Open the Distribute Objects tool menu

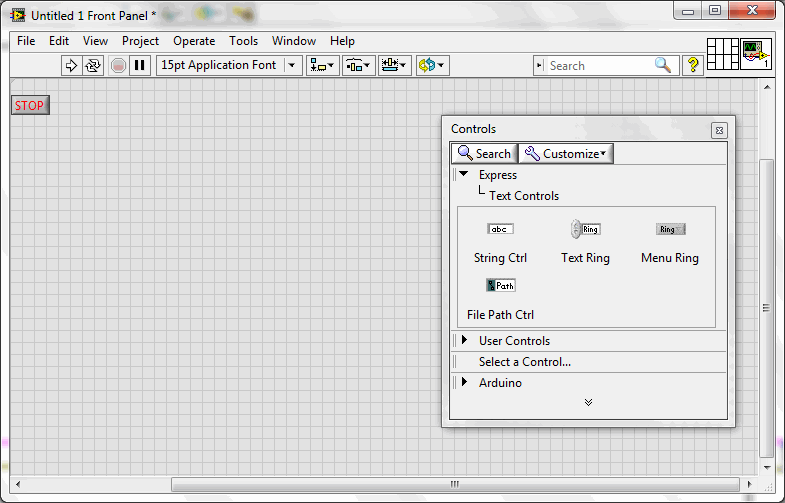coord(358,66)
